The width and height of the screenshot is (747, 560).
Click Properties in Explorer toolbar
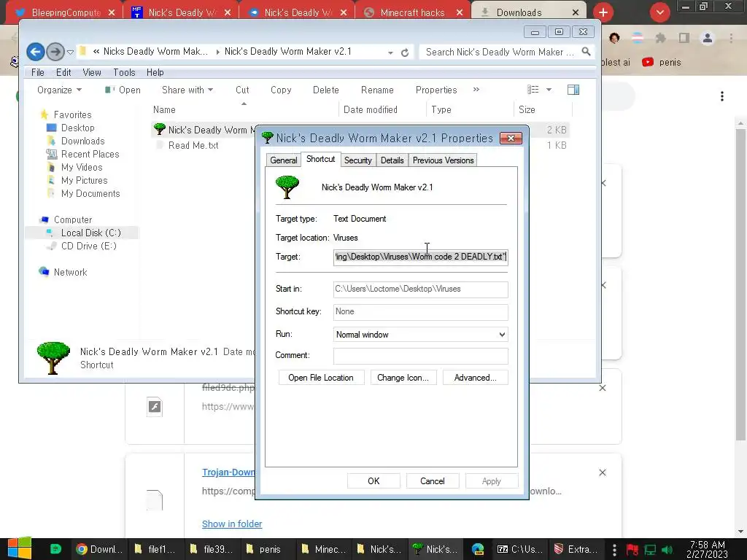click(436, 90)
